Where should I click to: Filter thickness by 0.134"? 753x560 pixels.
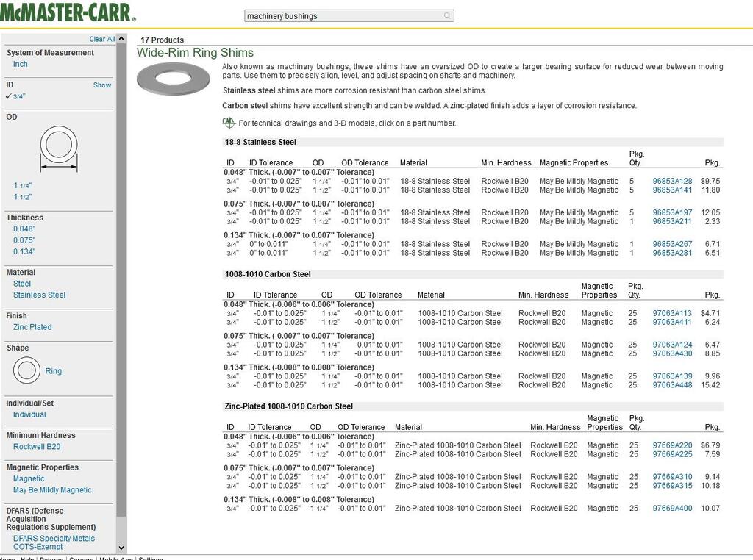coord(24,251)
